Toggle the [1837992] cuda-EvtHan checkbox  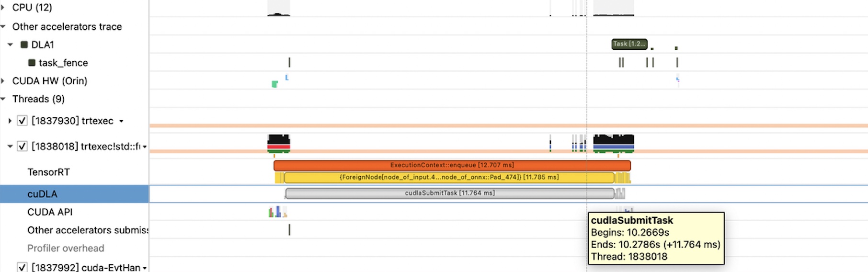coord(22,267)
